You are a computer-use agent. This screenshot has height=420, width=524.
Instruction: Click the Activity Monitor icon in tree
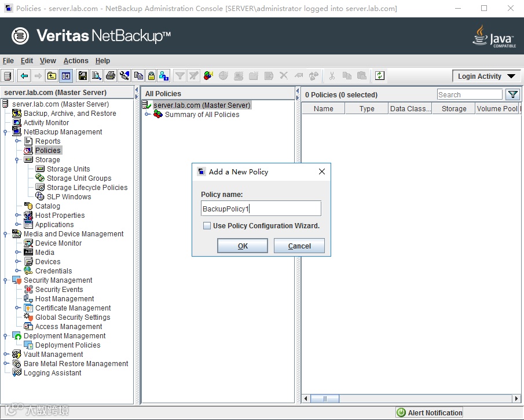click(x=17, y=123)
